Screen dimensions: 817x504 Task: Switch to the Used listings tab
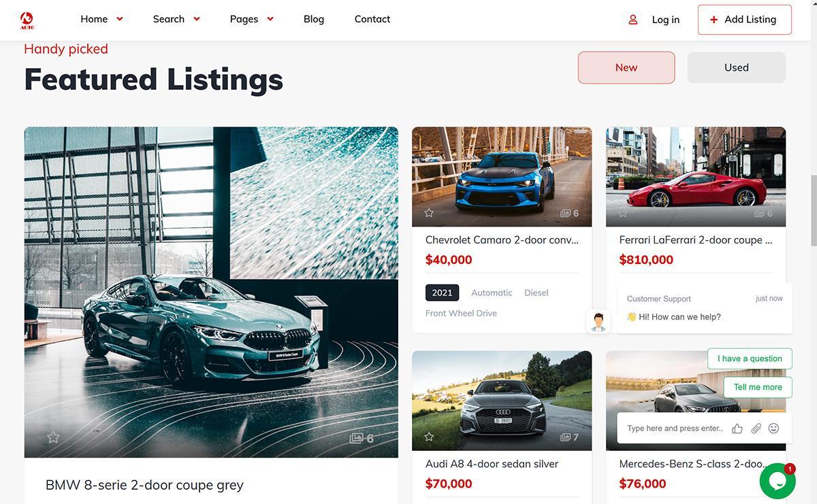point(737,67)
